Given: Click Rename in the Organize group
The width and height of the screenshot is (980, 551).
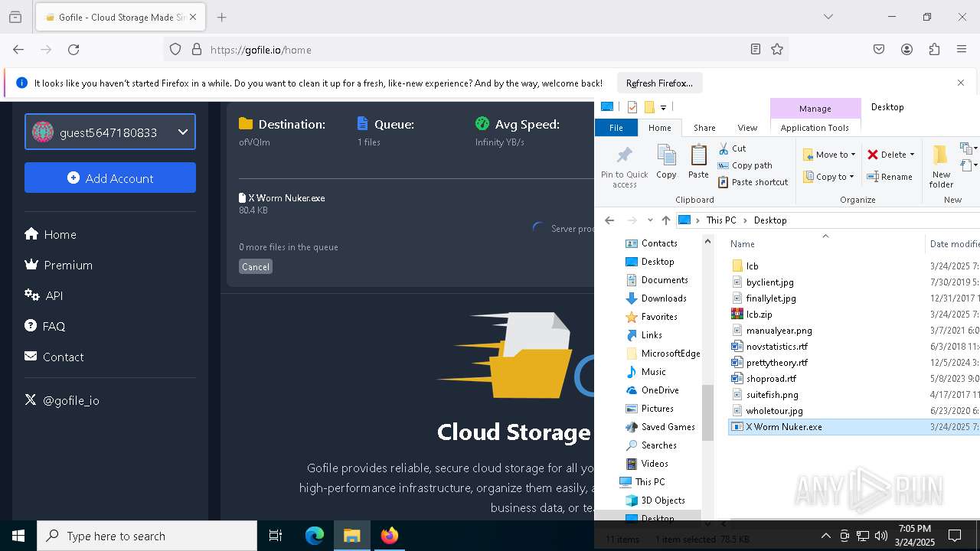Looking at the screenshot, I should pos(890,177).
